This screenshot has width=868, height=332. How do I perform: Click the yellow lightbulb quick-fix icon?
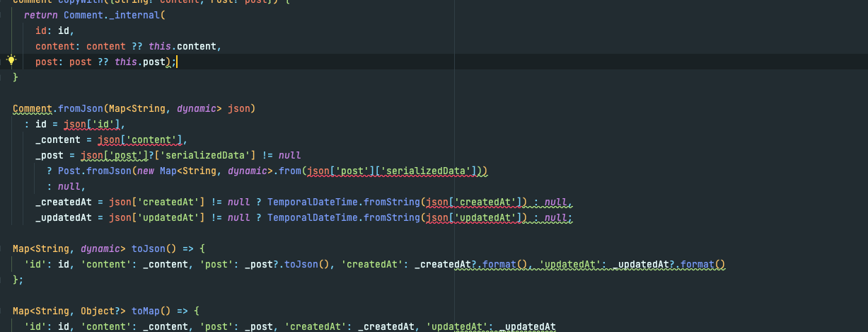point(11,61)
